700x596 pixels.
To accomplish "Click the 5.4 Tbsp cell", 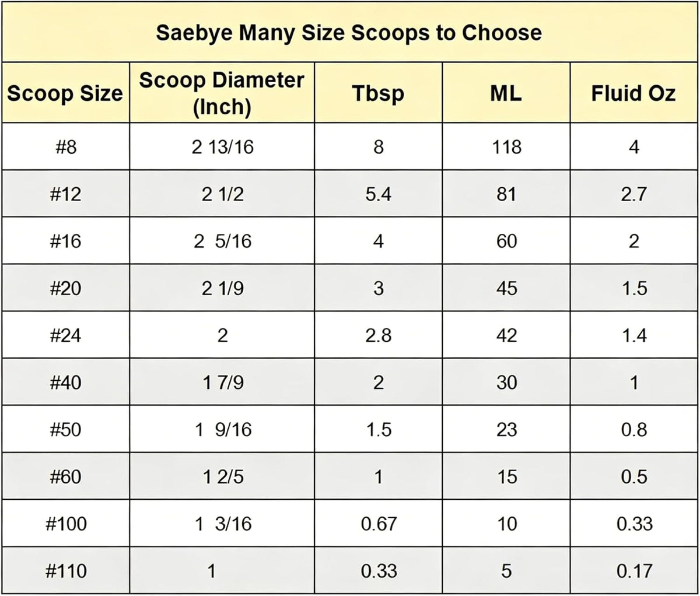I will [x=378, y=194].
